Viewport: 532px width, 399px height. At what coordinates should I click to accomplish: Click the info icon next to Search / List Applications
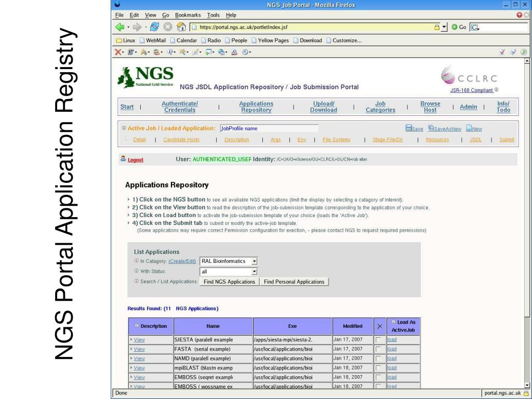137,281
